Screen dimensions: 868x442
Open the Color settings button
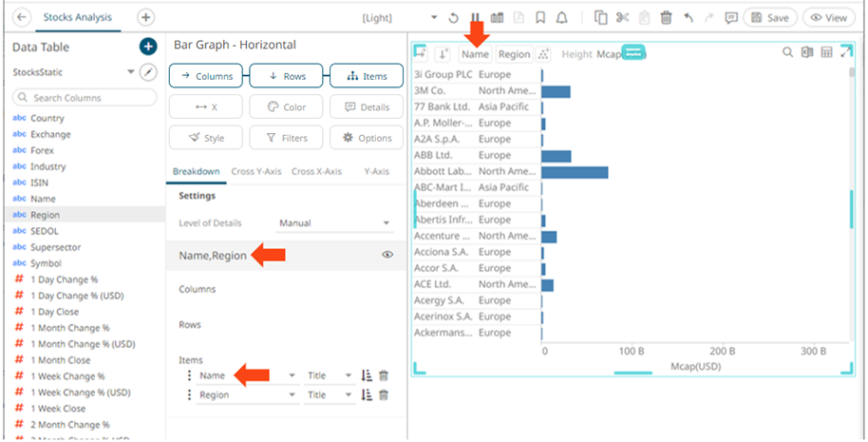pyautogui.click(x=286, y=107)
